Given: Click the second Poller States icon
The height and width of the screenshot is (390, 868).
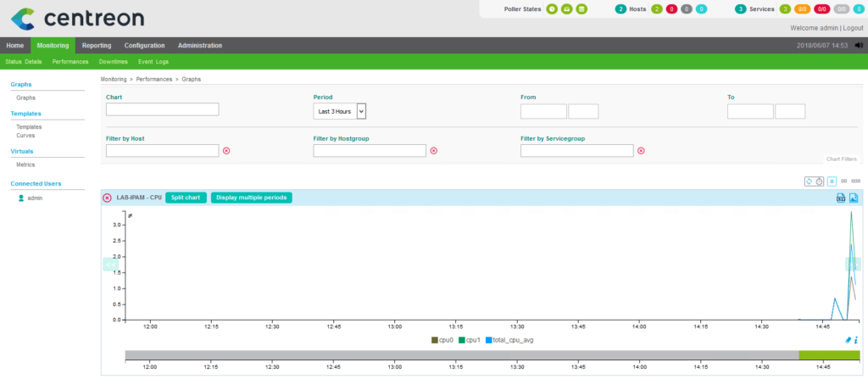Looking at the screenshot, I should (x=566, y=8).
